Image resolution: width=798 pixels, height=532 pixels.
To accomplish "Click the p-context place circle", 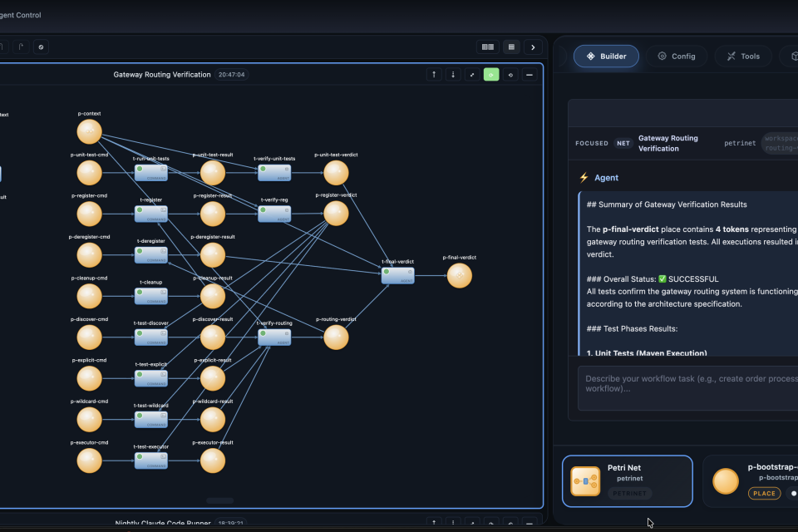I will pos(89,132).
